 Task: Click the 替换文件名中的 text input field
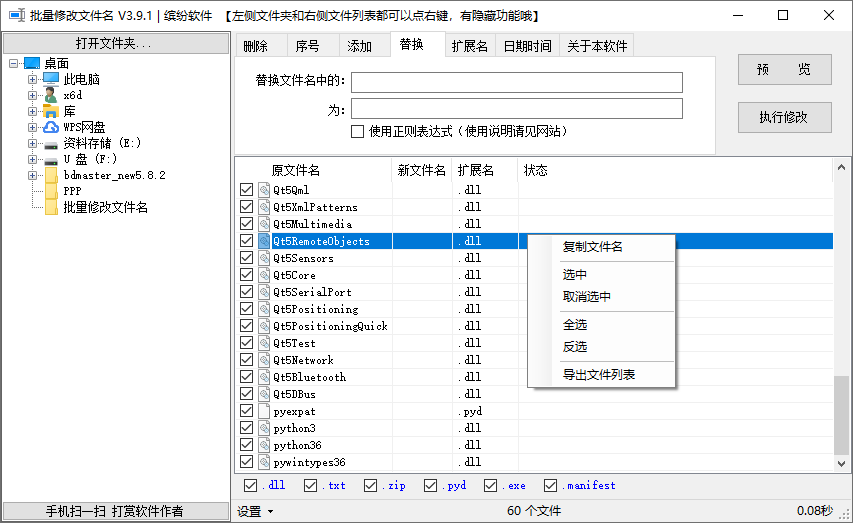click(516, 82)
